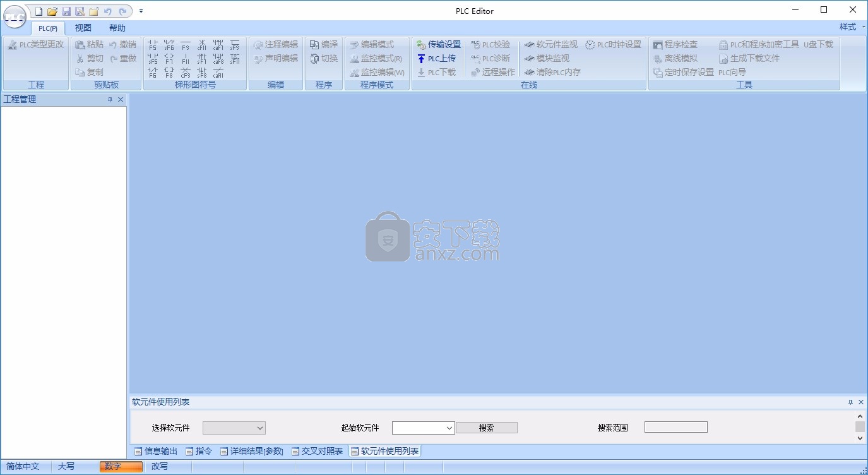
Task: Switch to 指令 bottom tab
Action: [199, 451]
